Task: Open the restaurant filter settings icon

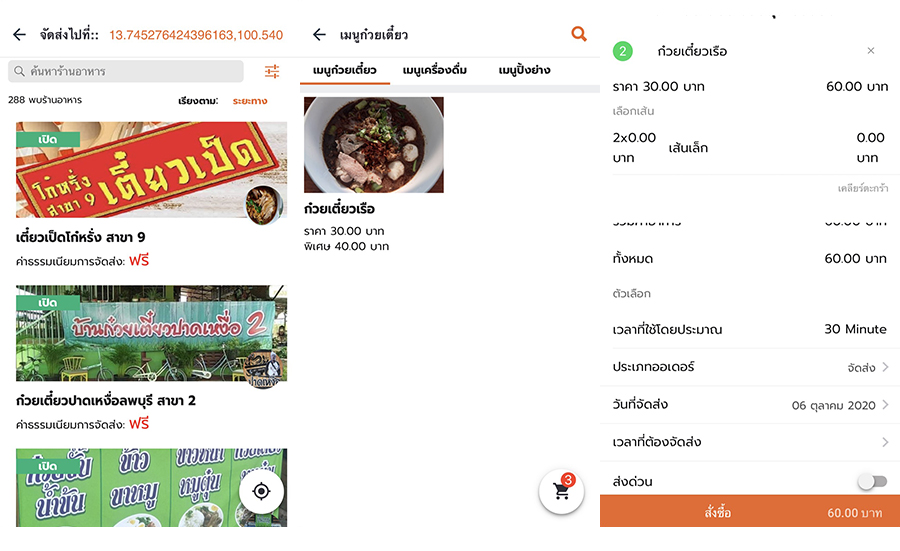Action: [272, 71]
